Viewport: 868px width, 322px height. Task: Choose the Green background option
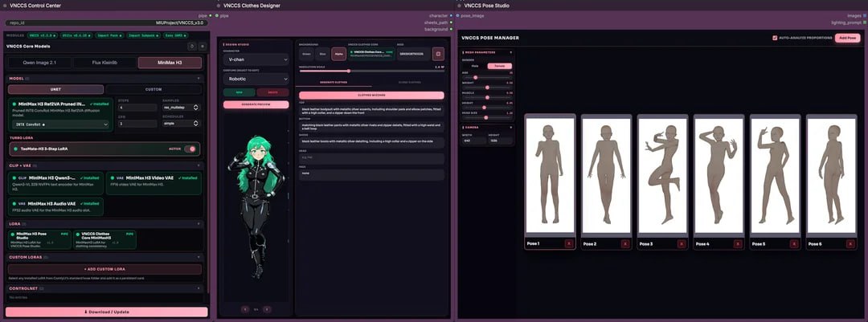pyautogui.click(x=307, y=55)
